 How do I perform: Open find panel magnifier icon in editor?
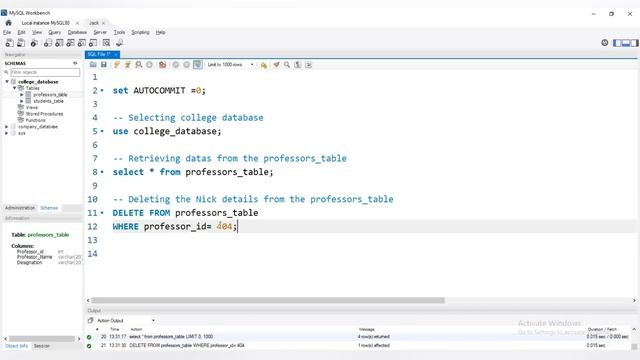(287, 65)
